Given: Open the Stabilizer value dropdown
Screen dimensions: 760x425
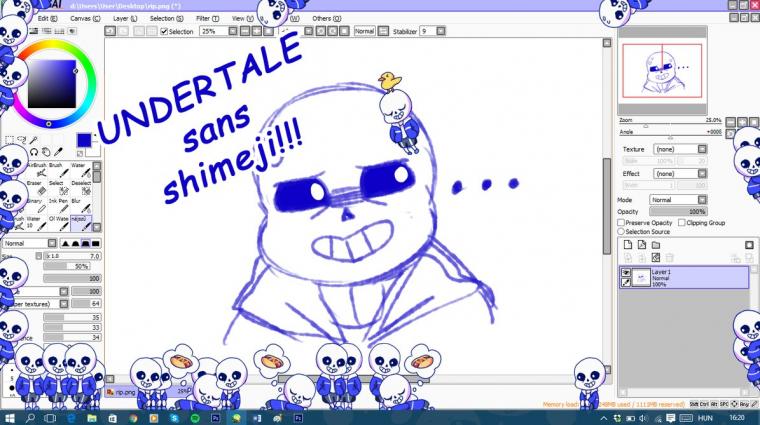Looking at the screenshot, I should pyautogui.click(x=432, y=31).
